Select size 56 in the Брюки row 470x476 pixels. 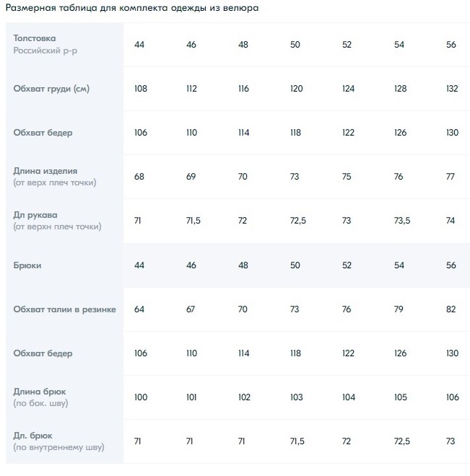[451, 265]
